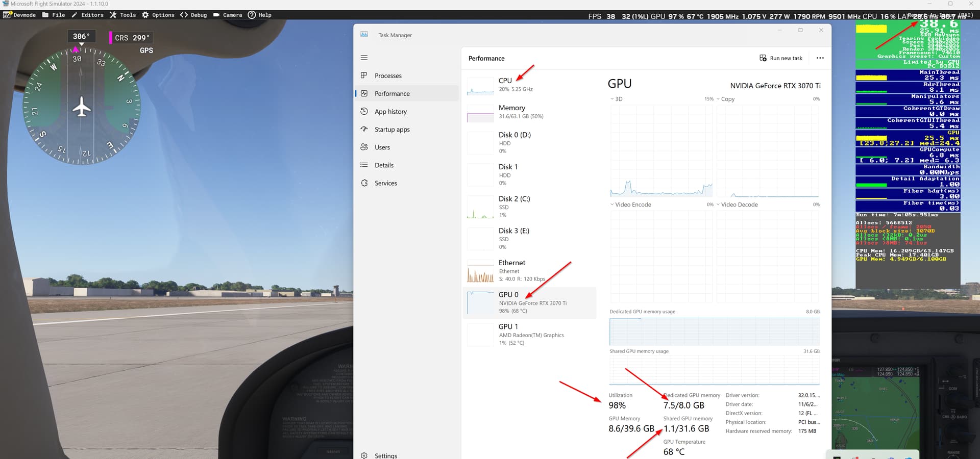This screenshot has width=980, height=459.
Task: Click the Run new task button
Action: click(x=780, y=58)
